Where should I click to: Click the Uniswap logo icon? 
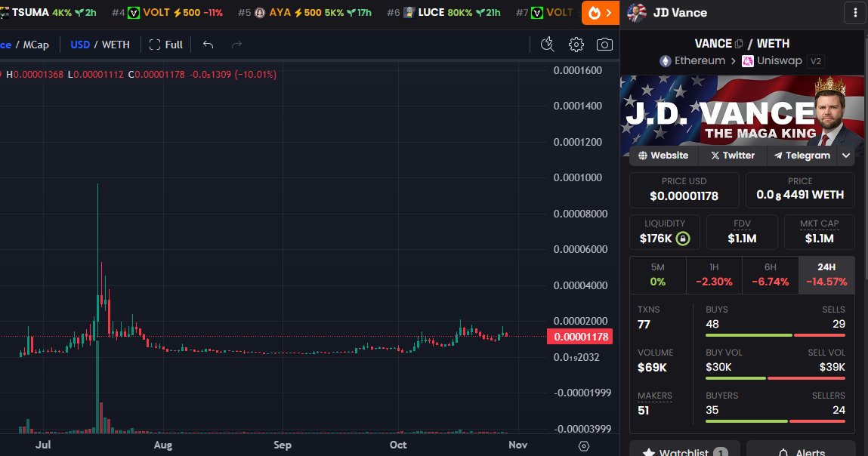click(748, 61)
